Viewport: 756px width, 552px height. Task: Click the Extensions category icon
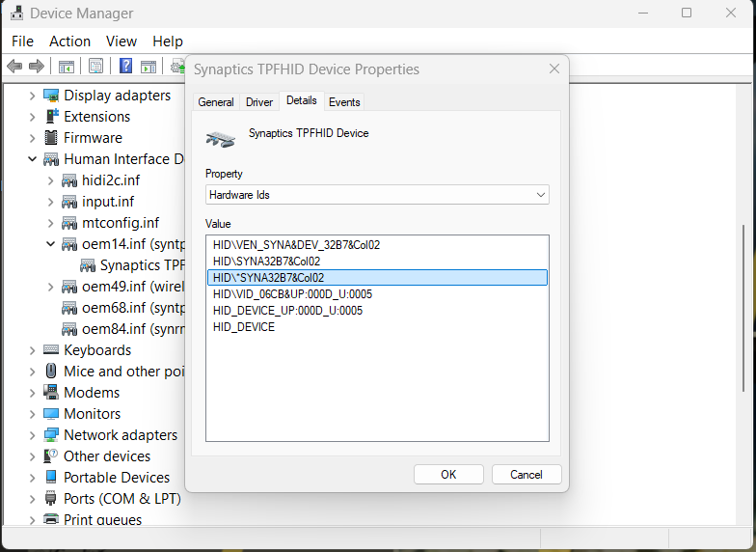(52, 116)
